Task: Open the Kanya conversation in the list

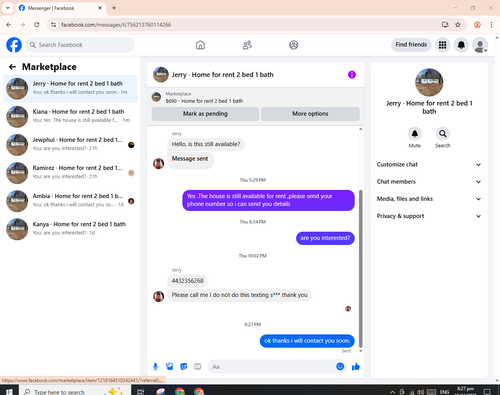Action: 70,229
